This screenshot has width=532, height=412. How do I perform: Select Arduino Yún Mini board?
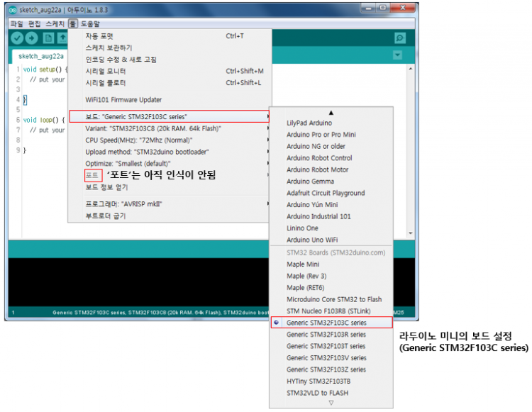[x=331, y=205]
